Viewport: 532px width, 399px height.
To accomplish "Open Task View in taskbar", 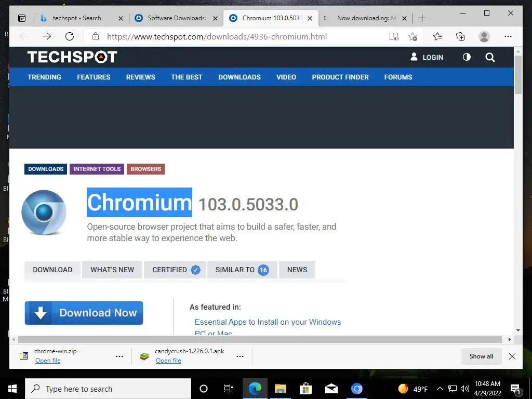I will tap(229, 389).
